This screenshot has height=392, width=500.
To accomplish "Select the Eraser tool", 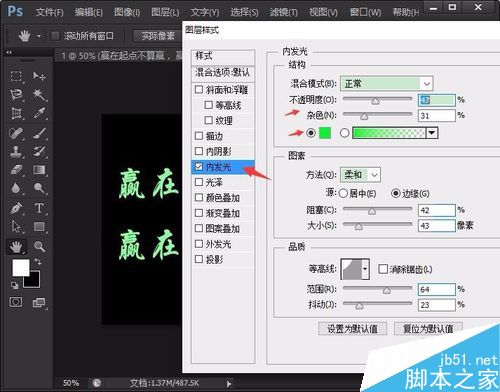I will 16,170.
